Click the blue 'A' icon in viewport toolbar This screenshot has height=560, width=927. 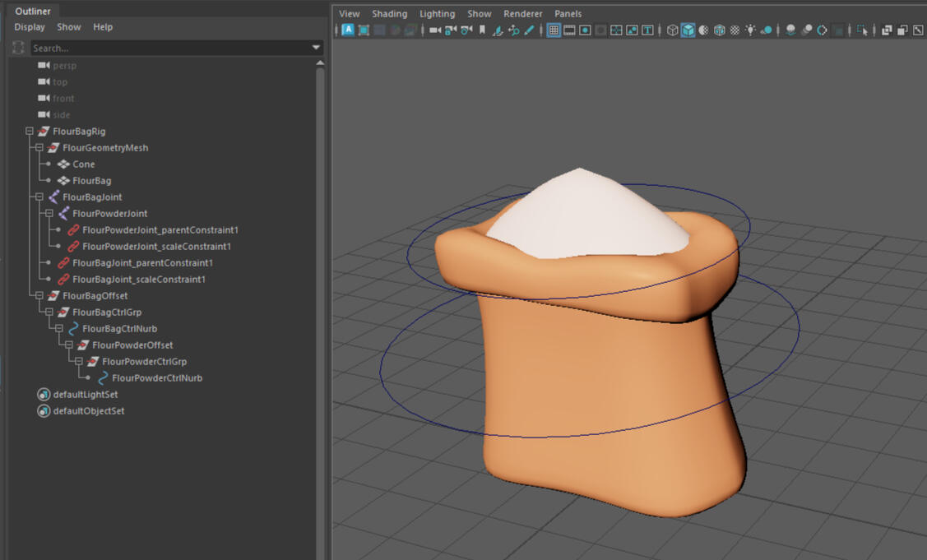coord(348,30)
